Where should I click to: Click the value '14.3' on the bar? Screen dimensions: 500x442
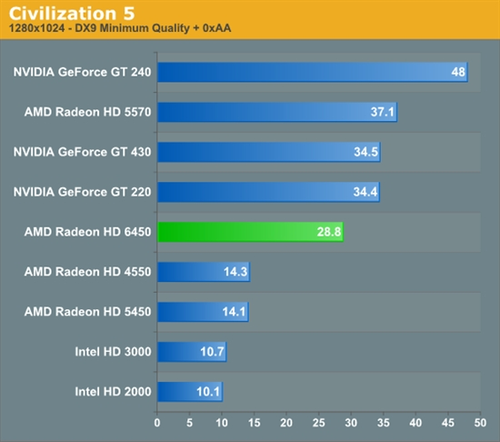point(235,272)
